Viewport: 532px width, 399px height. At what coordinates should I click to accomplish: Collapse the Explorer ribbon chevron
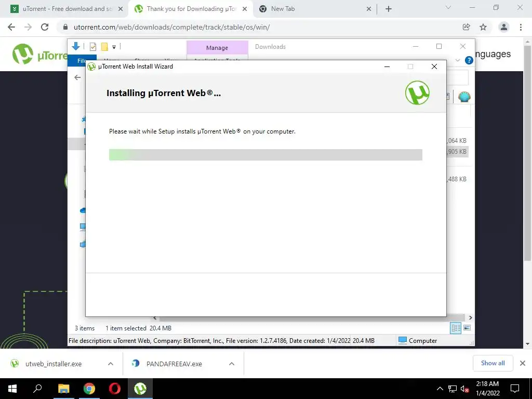(x=458, y=60)
